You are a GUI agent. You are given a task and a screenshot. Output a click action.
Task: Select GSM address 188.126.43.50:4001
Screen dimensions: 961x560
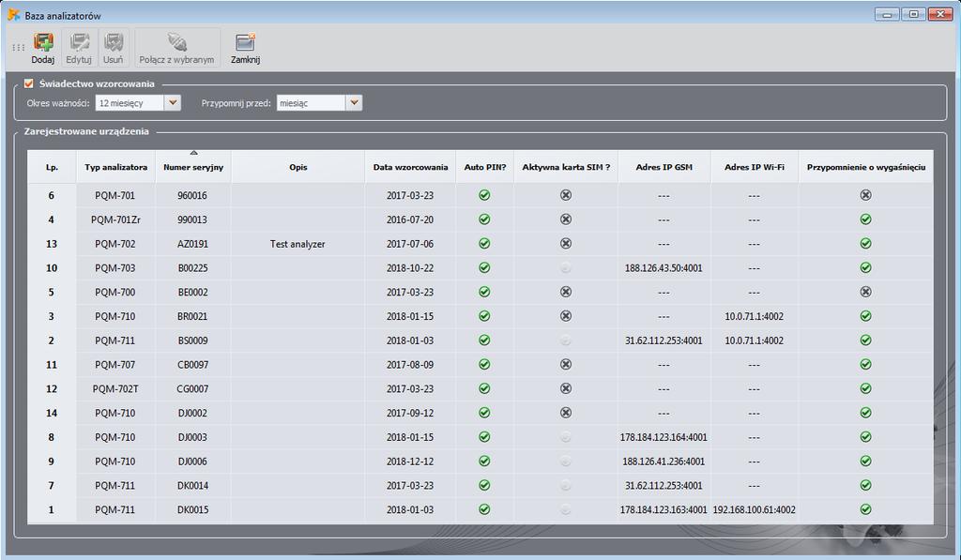pos(664,267)
